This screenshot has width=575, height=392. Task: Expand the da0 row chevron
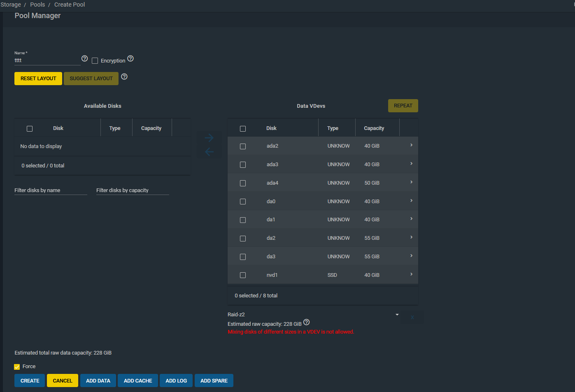click(411, 201)
